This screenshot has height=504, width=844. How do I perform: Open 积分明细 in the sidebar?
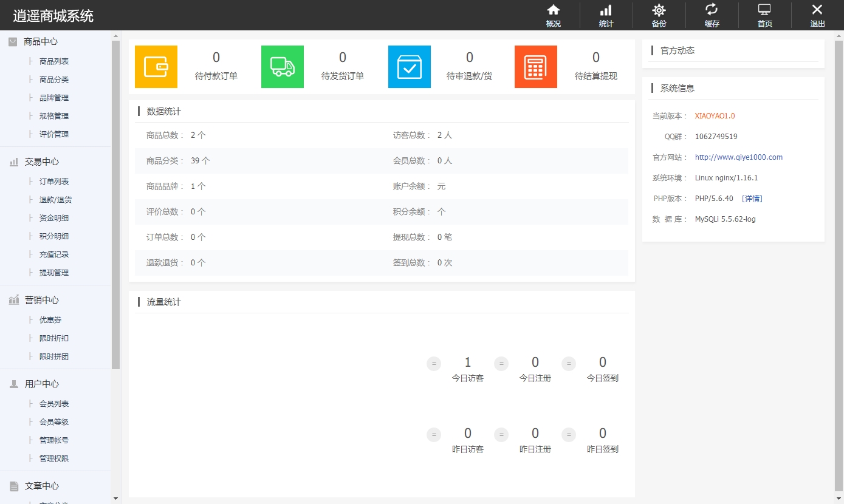[x=54, y=236]
